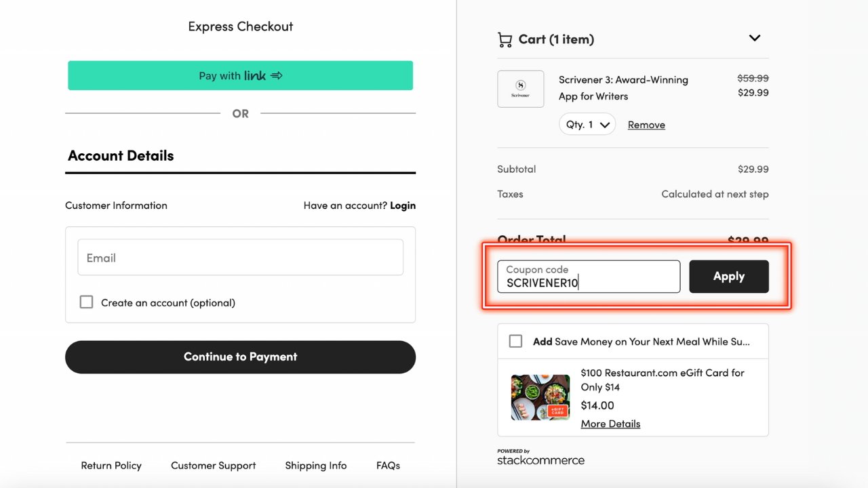Click the Coupon code input field
This screenshot has width=868, height=488.
[x=589, y=277]
